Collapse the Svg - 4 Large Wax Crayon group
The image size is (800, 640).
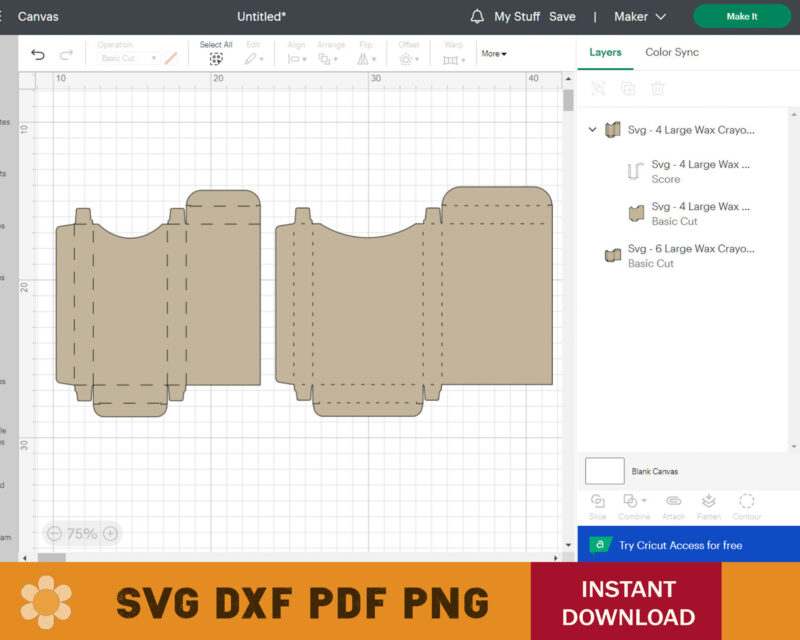pos(593,130)
